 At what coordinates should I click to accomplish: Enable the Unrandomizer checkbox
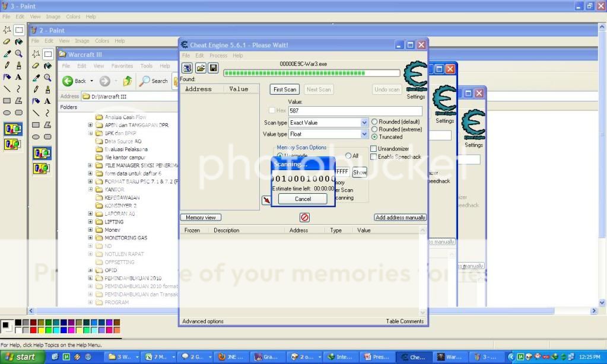point(374,149)
